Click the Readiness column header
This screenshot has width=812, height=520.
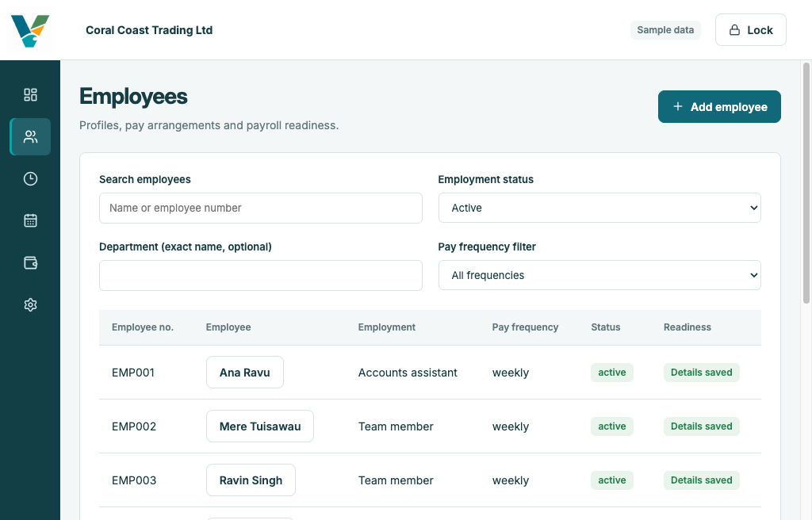click(688, 327)
